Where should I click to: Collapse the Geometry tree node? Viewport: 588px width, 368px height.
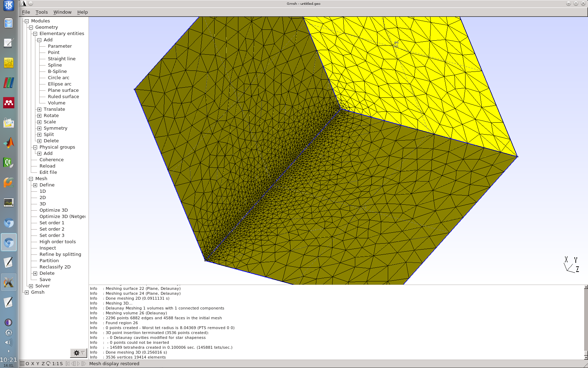coord(31,27)
